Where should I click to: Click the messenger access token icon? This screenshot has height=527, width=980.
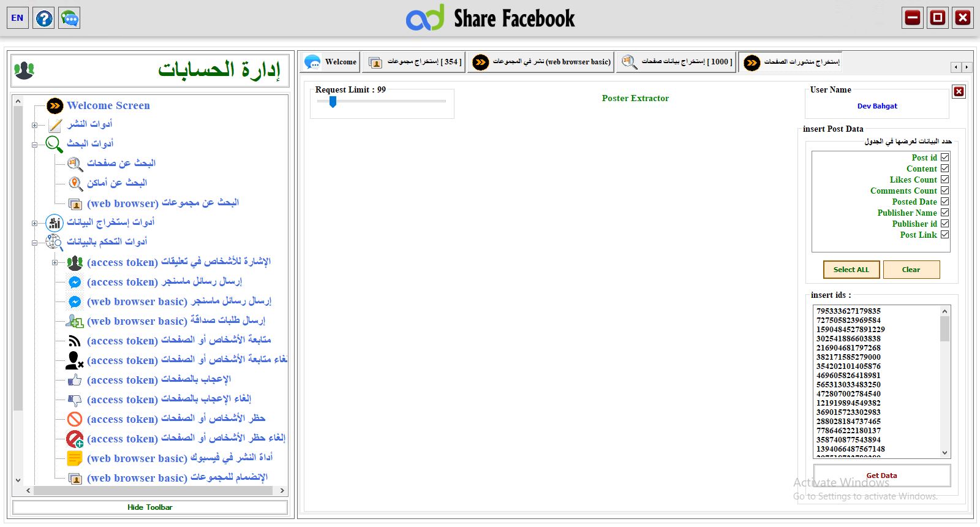(75, 282)
